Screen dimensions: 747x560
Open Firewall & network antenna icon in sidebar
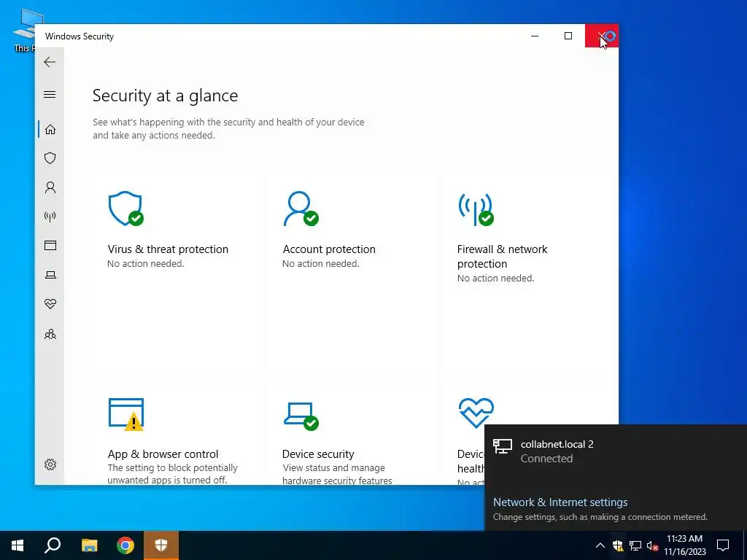[x=50, y=217]
